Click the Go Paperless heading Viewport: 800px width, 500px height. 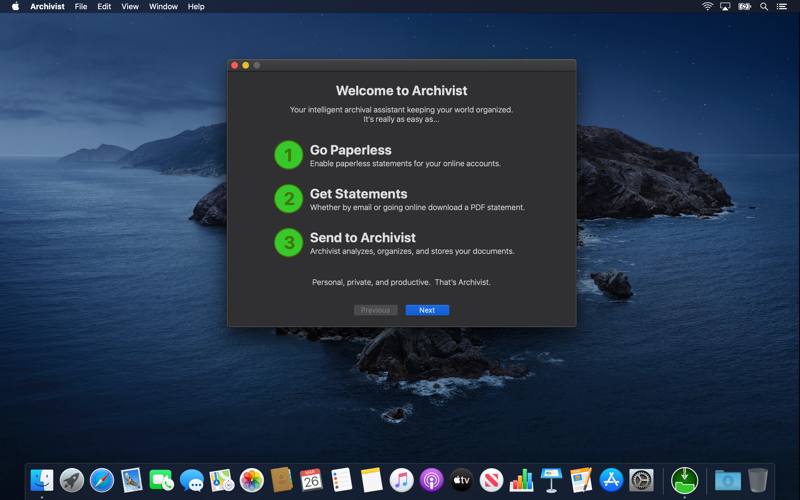(x=351, y=150)
